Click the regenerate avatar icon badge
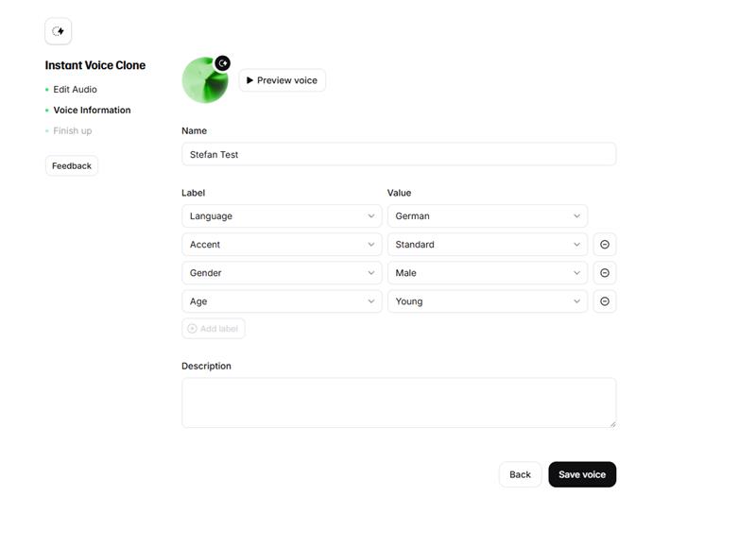This screenshot has width=756, height=548. point(222,63)
